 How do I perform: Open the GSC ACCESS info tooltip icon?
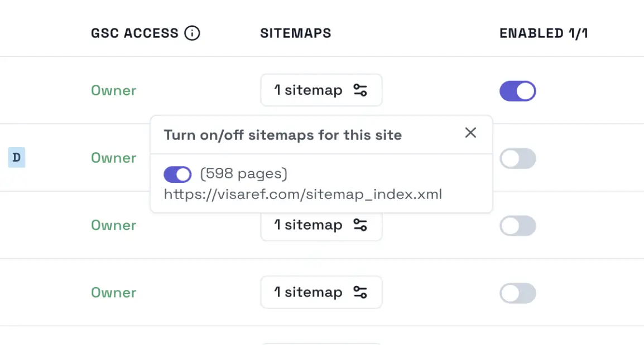pyautogui.click(x=193, y=33)
